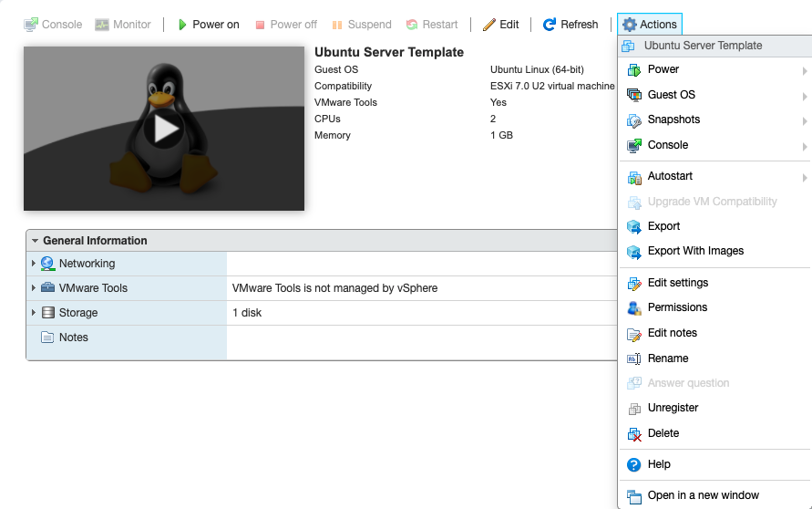The height and width of the screenshot is (509, 812).
Task: Click the Console monitor icon in Actions menu
Action: pyautogui.click(x=634, y=146)
